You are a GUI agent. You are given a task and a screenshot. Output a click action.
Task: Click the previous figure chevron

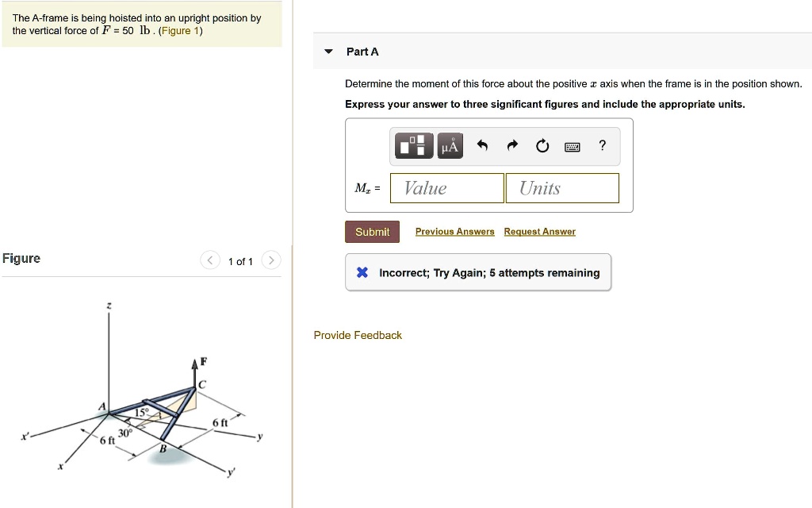[x=209, y=260]
